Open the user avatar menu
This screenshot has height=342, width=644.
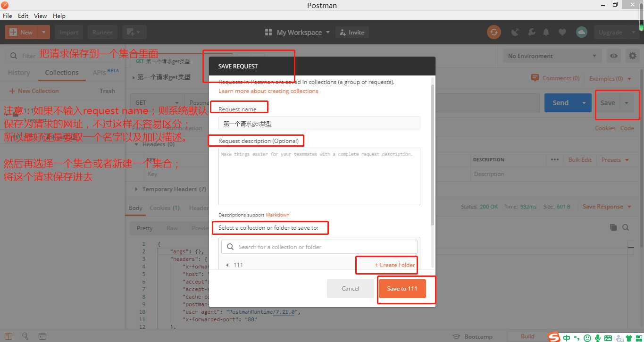581,32
